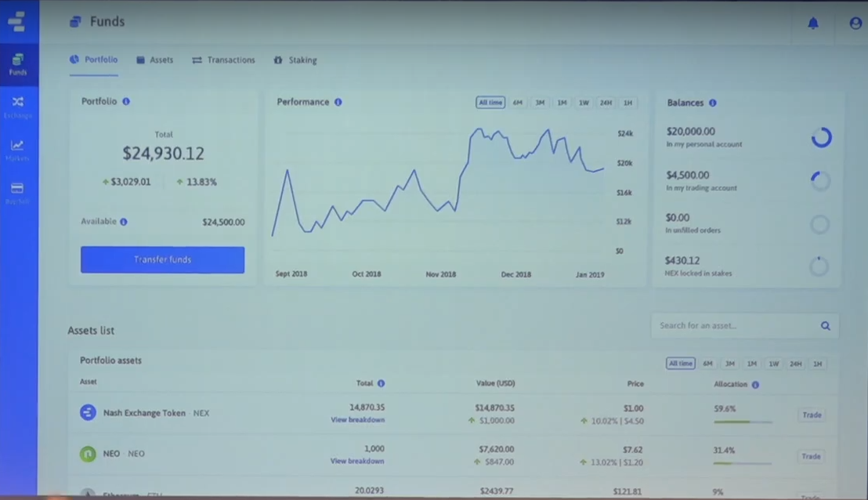
Task: Click the info icon next to Allocation column
Action: 755,384
